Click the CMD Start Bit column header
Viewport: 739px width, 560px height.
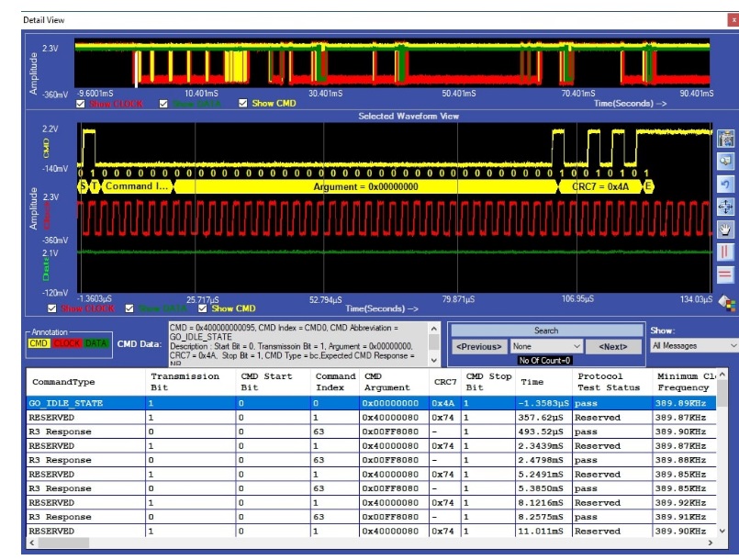coord(274,382)
